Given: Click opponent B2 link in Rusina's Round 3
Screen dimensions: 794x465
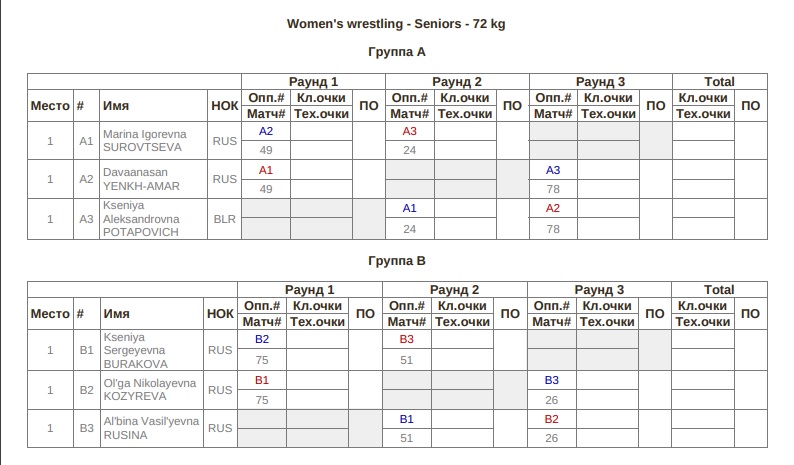Looking at the screenshot, I should pos(551,418).
